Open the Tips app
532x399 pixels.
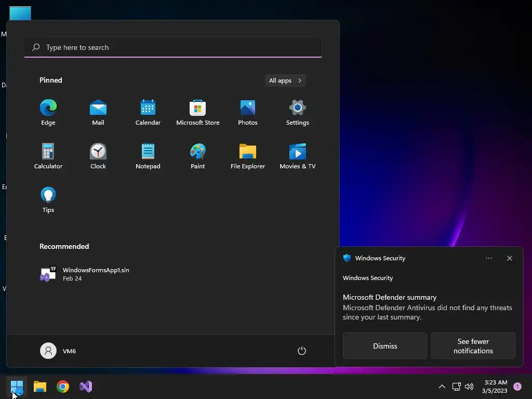pyautogui.click(x=48, y=200)
